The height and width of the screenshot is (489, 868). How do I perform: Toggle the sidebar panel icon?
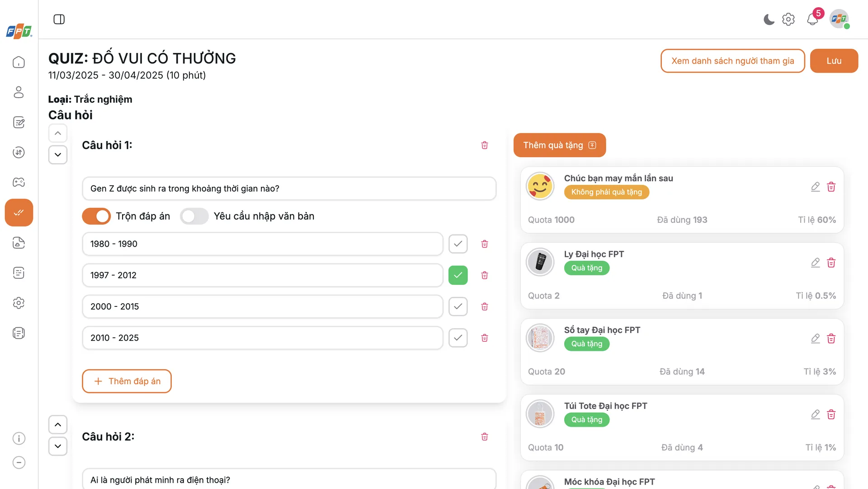(x=59, y=19)
